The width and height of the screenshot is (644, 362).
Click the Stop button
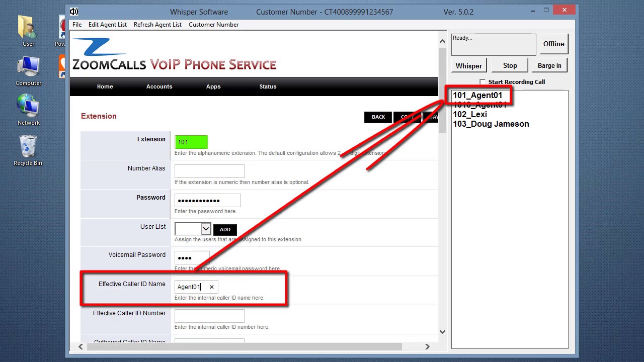[x=510, y=65]
